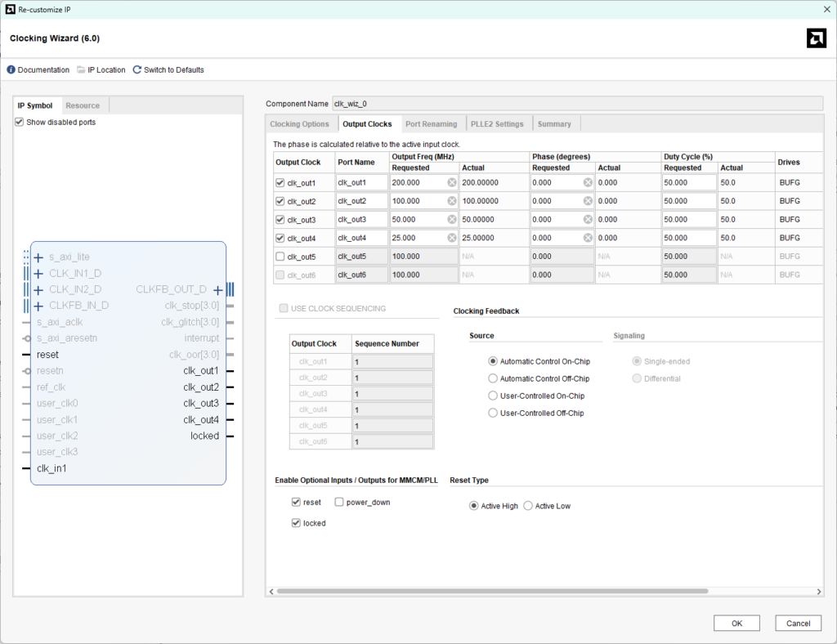Click Switch to Defaults

(173, 70)
